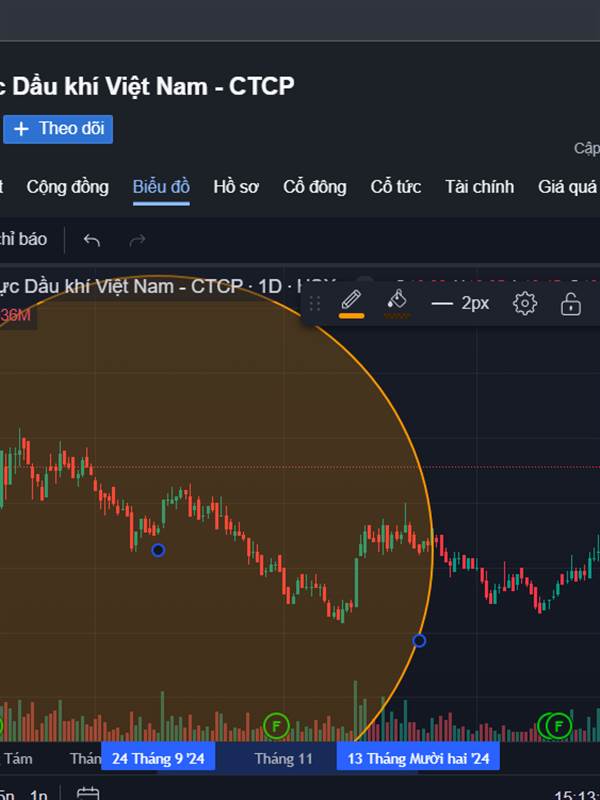The height and width of the screenshot is (800, 600).
Task: Click the F event marker near Tháng 11
Action: pos(276,726)
